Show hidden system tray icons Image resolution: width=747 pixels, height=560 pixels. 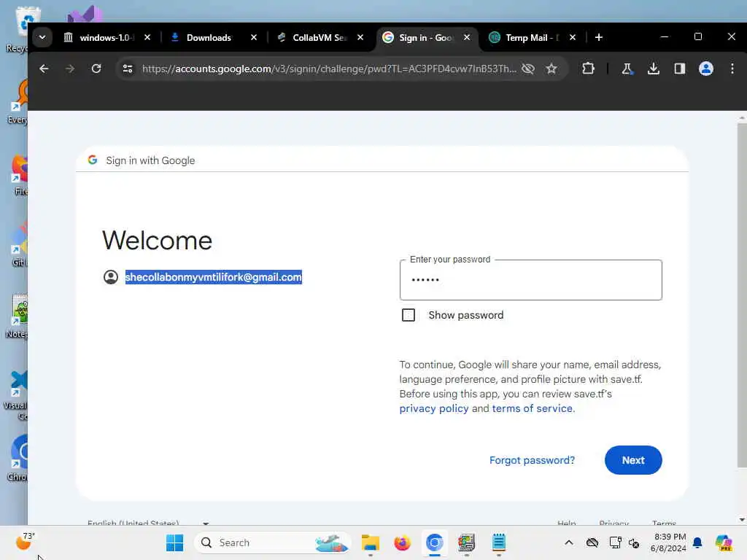(569, 542)
